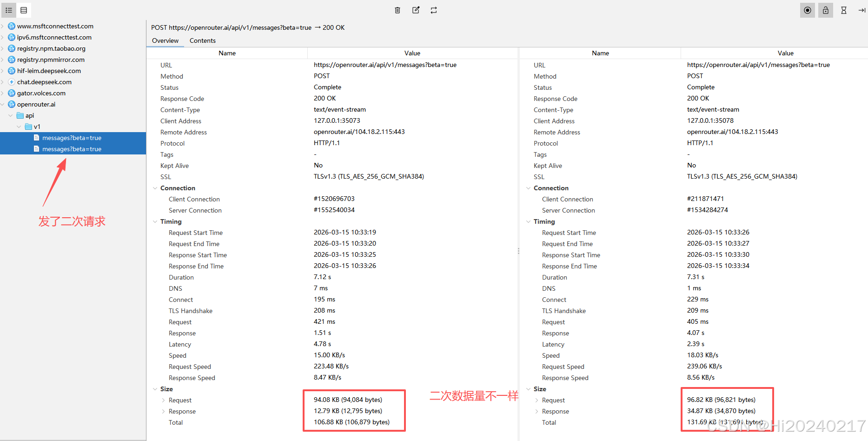This screenshot has width=868, height=441.
Task: Collapse left pane Connection section
Action: pos(155,188)
